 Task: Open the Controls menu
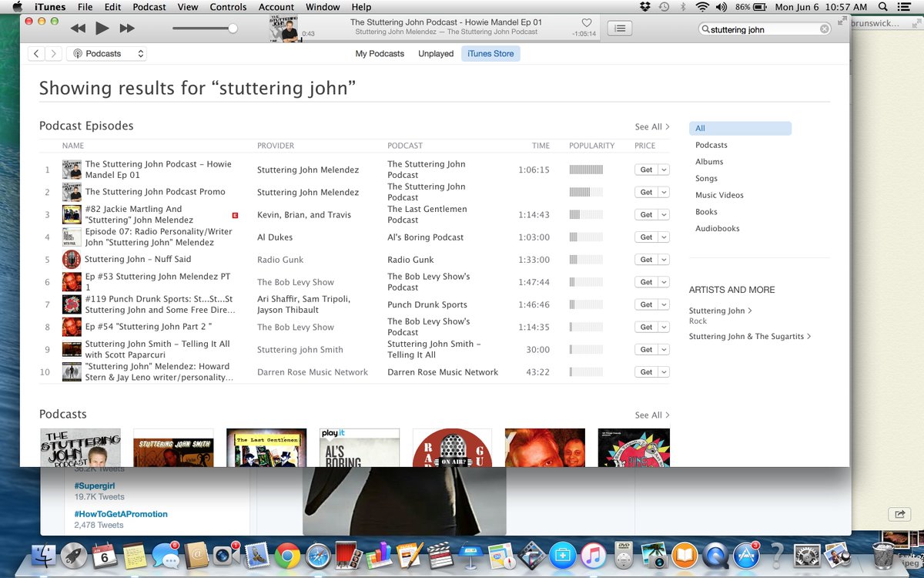228,7
